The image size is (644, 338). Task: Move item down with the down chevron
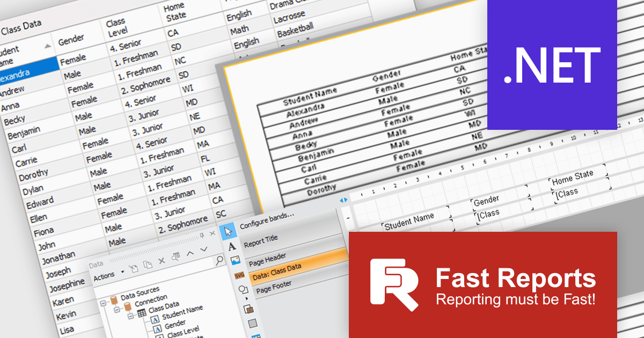203,250
